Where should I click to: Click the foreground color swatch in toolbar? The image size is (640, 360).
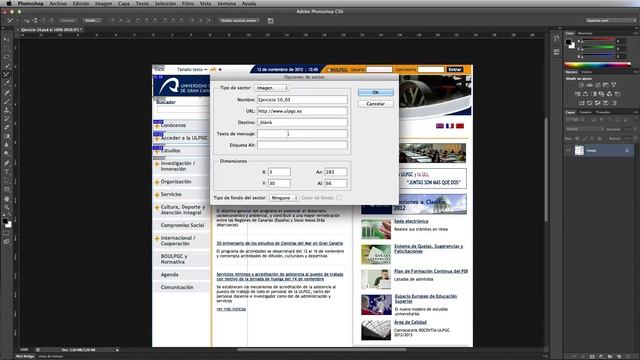click(5, 222)
